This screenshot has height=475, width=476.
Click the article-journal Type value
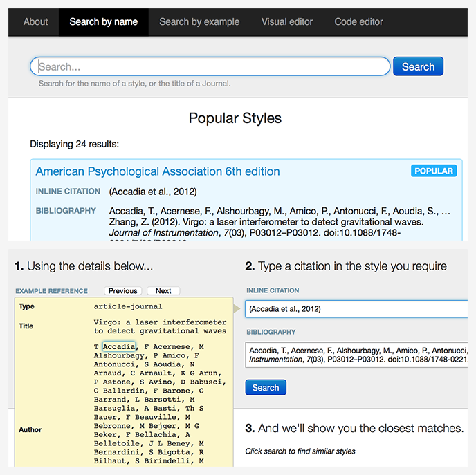[127, 306]
